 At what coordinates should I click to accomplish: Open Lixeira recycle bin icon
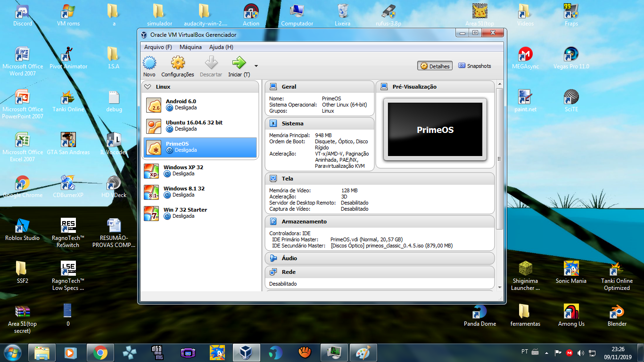click(343, 15)
